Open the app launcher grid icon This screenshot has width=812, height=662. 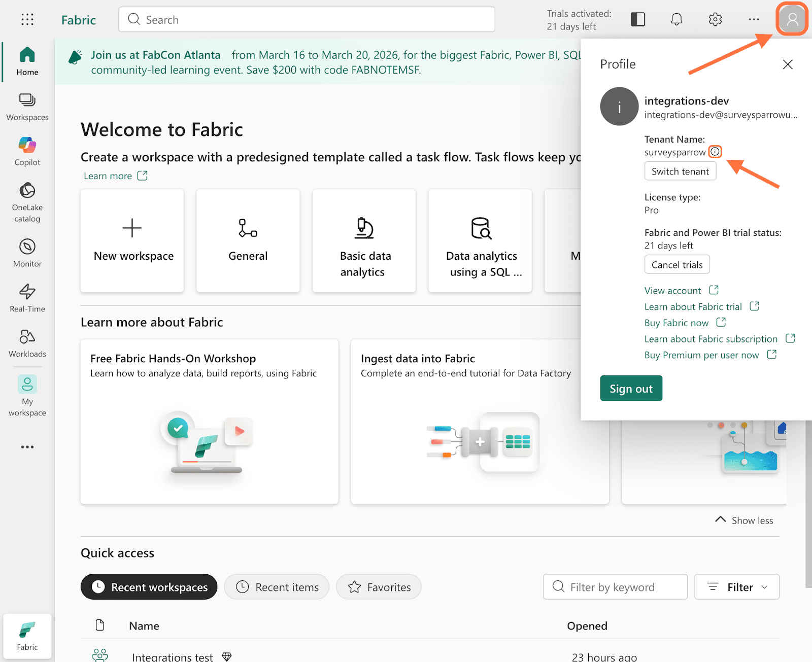coord(27,20)
